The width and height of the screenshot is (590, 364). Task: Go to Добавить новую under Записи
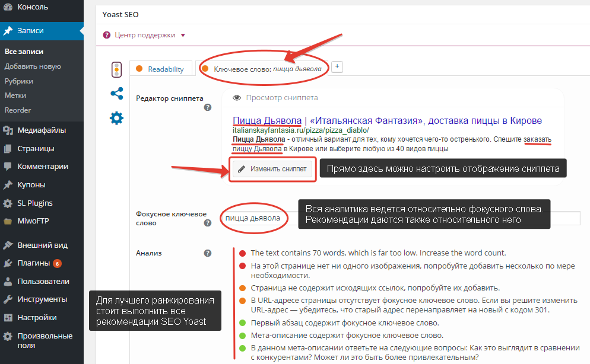tap(33, 66)
